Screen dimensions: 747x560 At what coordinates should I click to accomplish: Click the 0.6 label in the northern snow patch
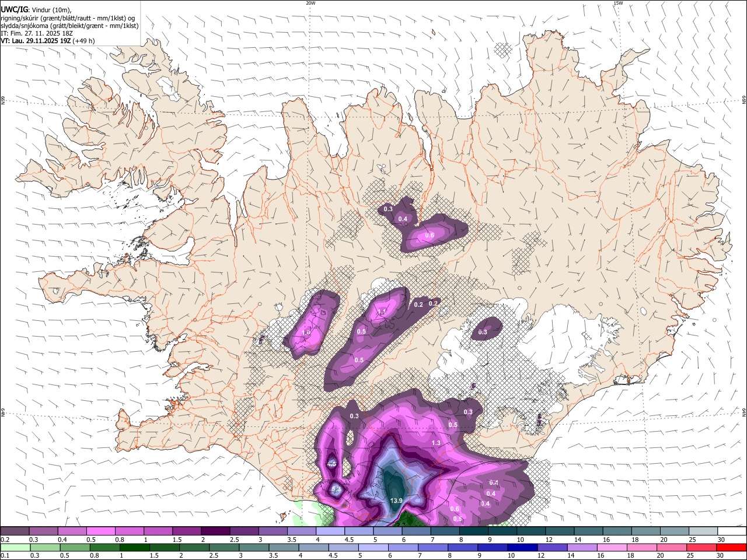pos(430,235)
